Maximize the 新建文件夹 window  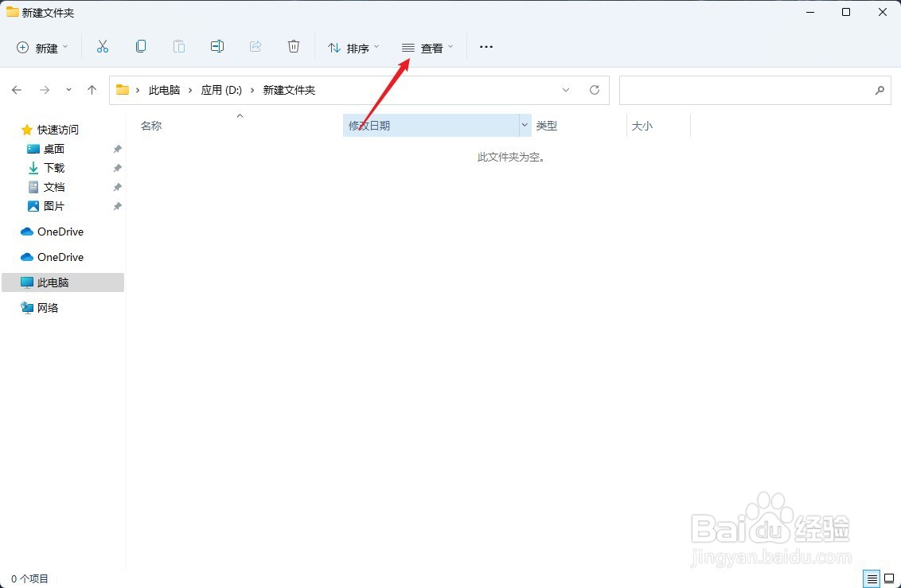coord(846,12)
